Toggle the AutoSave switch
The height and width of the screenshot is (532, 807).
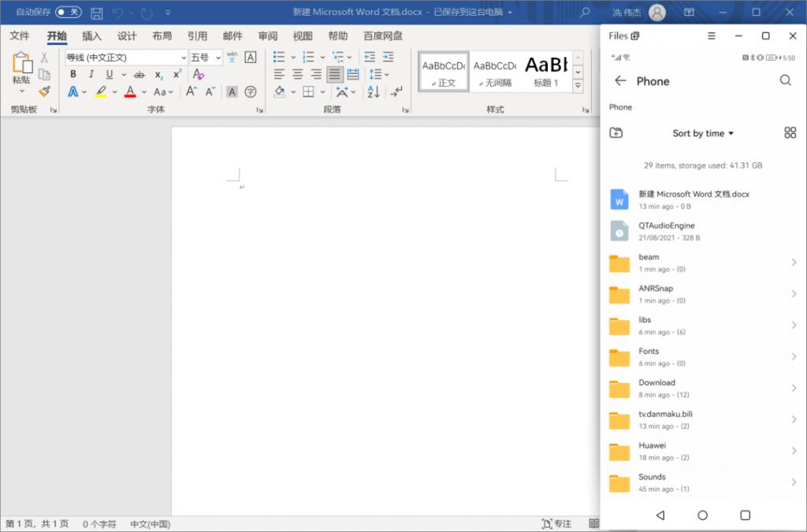(69, 13)
